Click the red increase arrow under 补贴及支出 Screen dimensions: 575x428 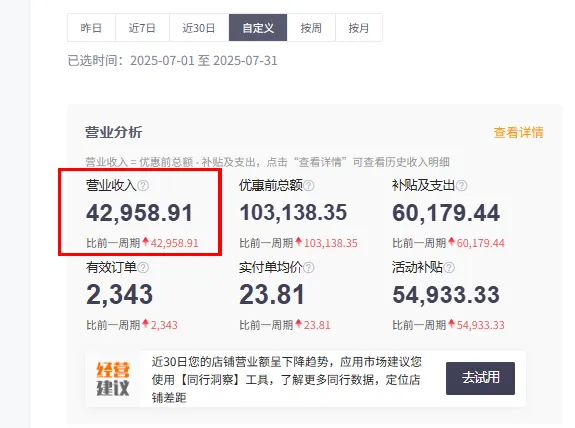click(451, 242)
